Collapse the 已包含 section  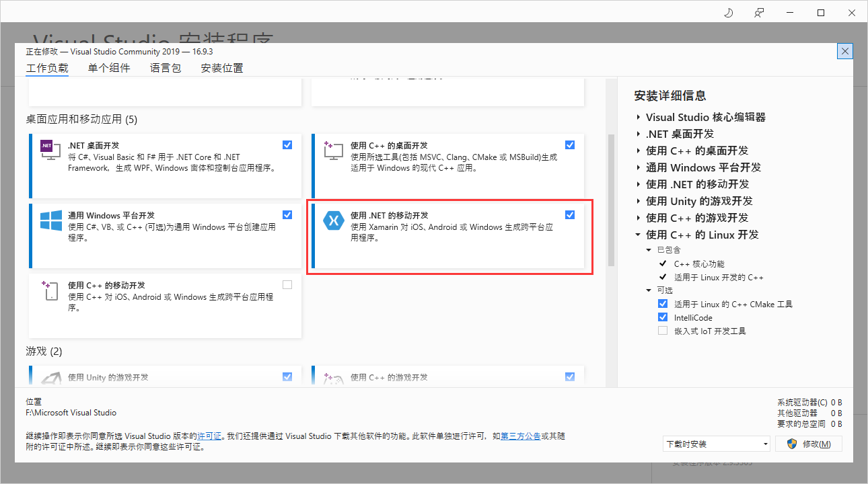click(x=649, y=249)
